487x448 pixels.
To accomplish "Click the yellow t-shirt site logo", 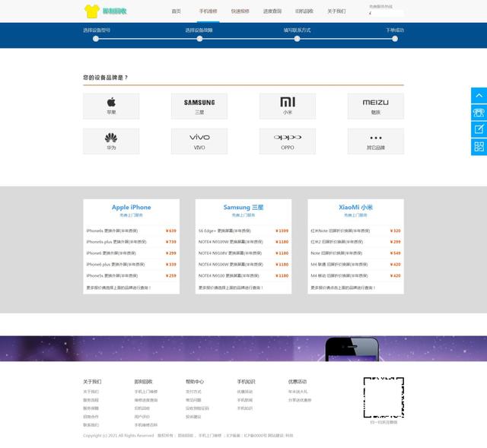I will pyautogui.click(x=92, y=11).
